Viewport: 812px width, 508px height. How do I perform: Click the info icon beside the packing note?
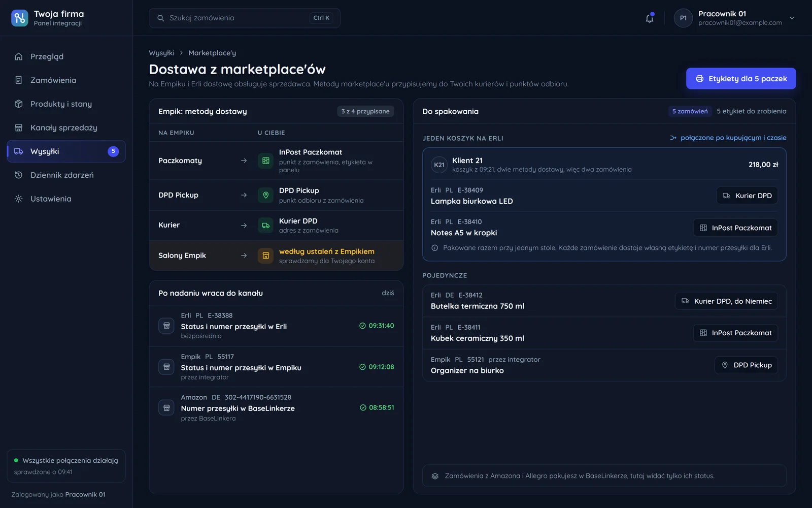click(434, 248)
